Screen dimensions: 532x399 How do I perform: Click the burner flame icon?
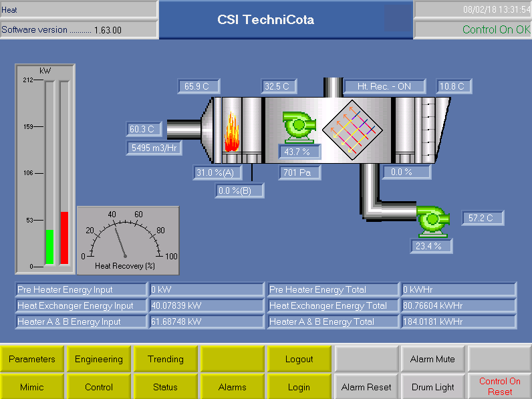(x=232, y=132)
